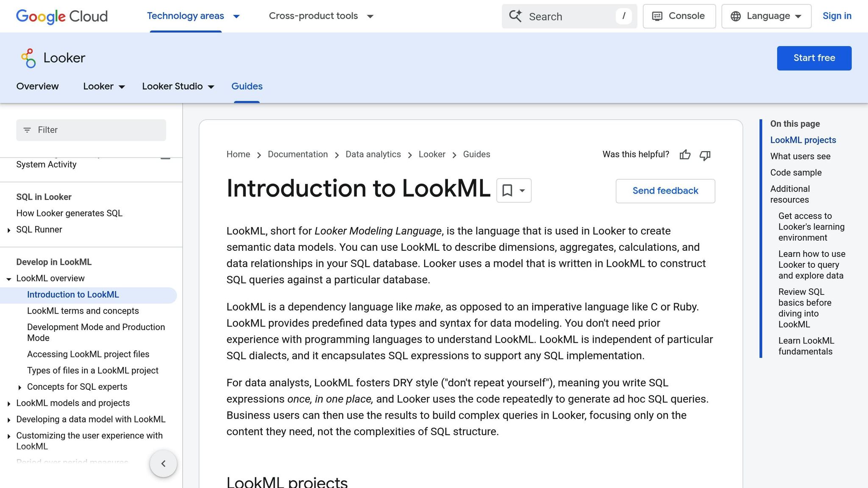This screenshot has width=868, height=488.
Task: Expand SQL Runner in the sidebar
Action: click(9, 230)
